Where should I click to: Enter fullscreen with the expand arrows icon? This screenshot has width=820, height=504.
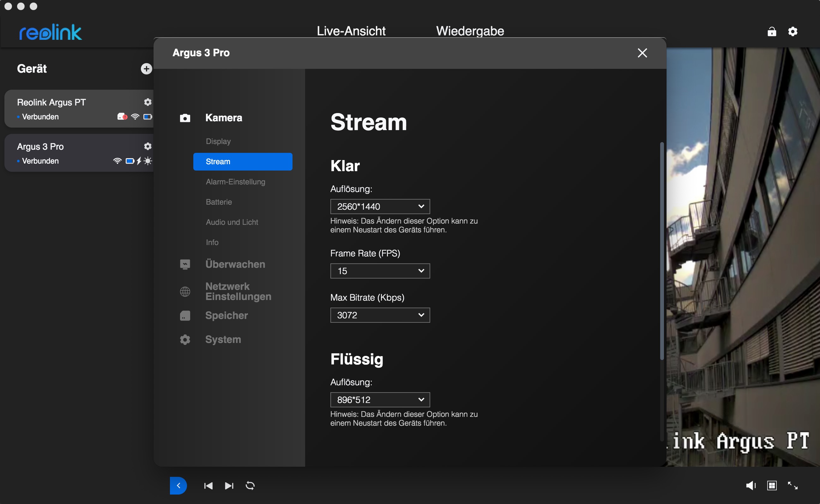point(793,485)
